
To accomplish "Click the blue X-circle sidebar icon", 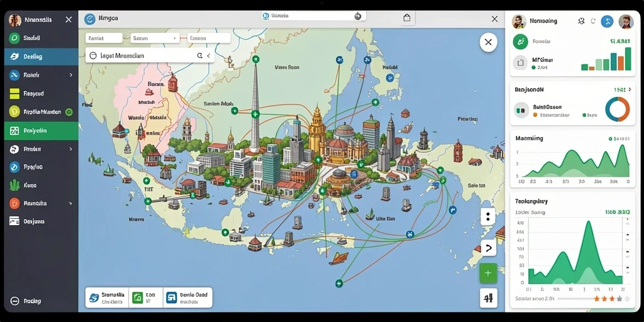I will pos(14,75).
